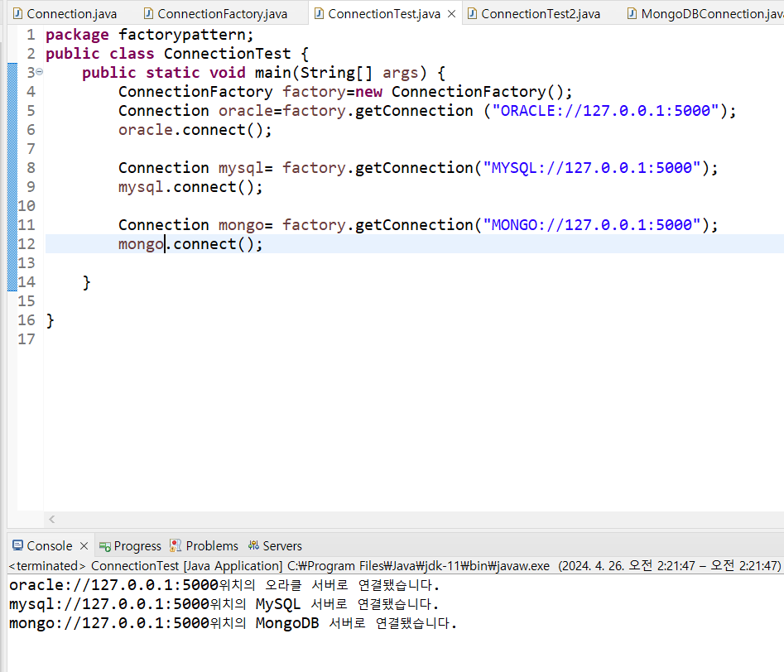784x672 pixels.
Task: Click the "ORACLE://127.0.0.1:5000" string literal
Action: point(605,111)
